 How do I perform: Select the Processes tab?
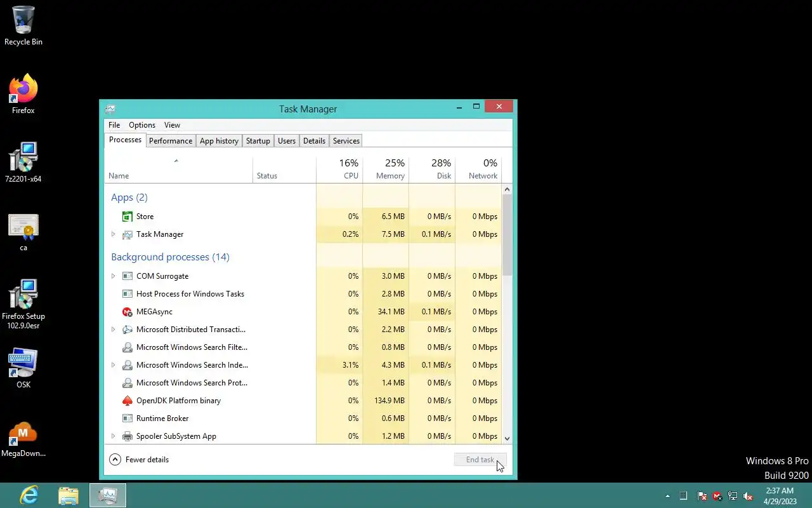pyautogui.click(x=125, y=140)
